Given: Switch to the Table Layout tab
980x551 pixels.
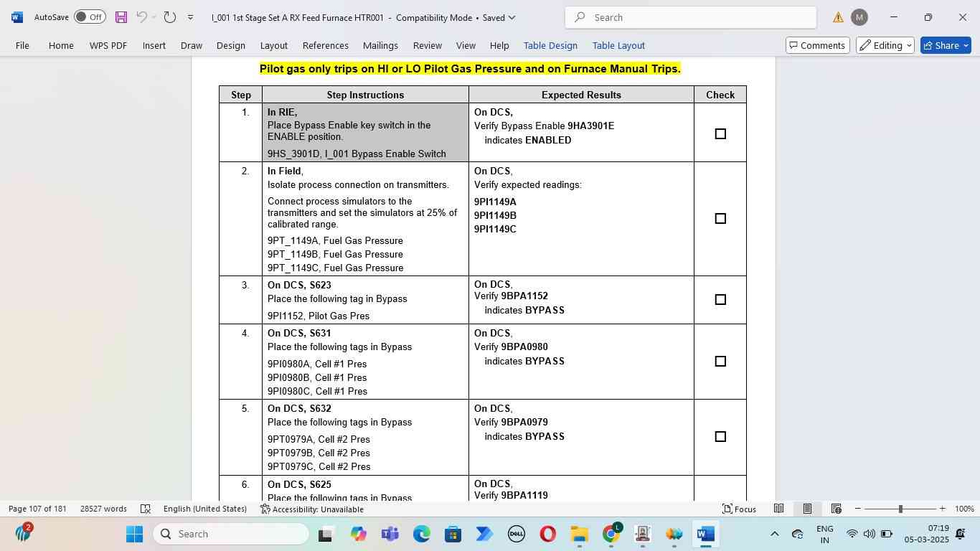Looking at the screenshot, I should [x=618, y=45].
